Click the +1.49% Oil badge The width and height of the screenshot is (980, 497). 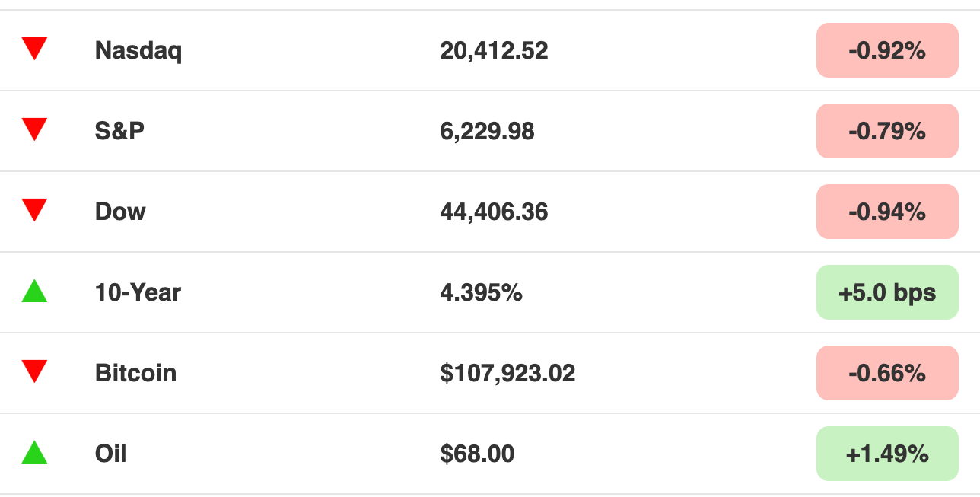click(x=887, y=454)
